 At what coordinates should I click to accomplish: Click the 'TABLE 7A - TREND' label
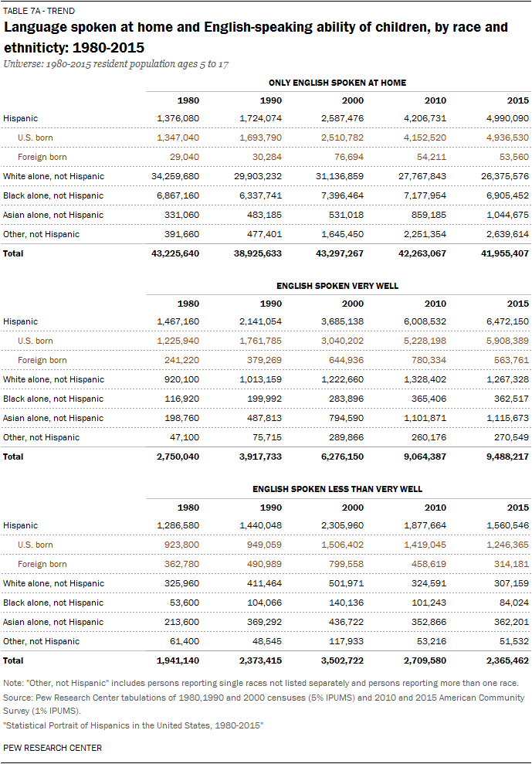pos(38,11)
